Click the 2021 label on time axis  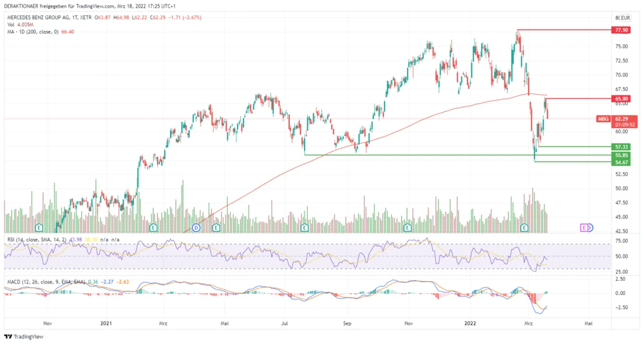106,323
